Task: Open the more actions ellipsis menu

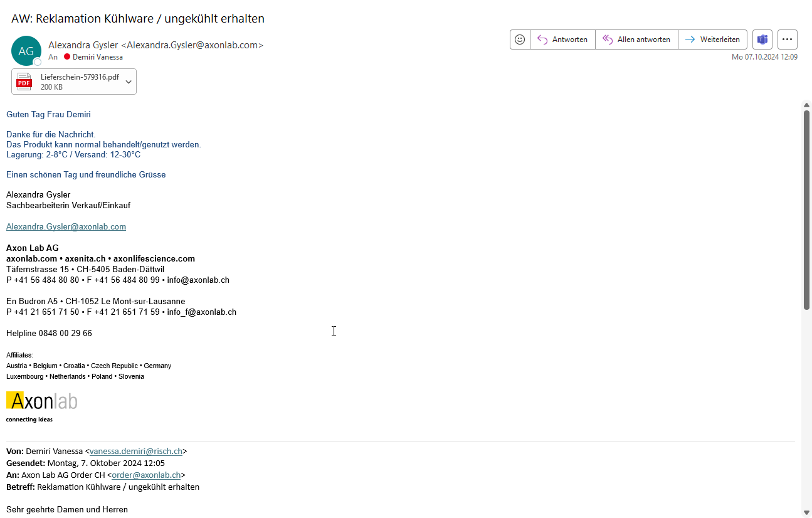Action: (788, 40)
